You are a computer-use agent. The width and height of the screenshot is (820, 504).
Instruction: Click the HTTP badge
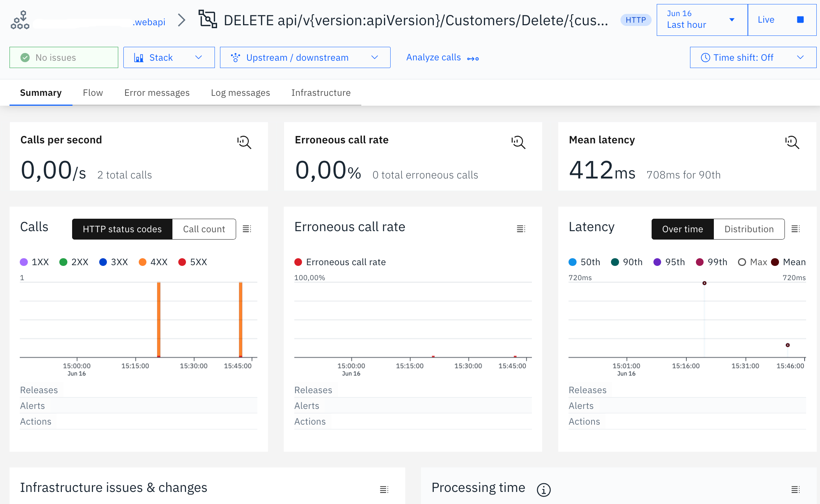tap(635, 20)
